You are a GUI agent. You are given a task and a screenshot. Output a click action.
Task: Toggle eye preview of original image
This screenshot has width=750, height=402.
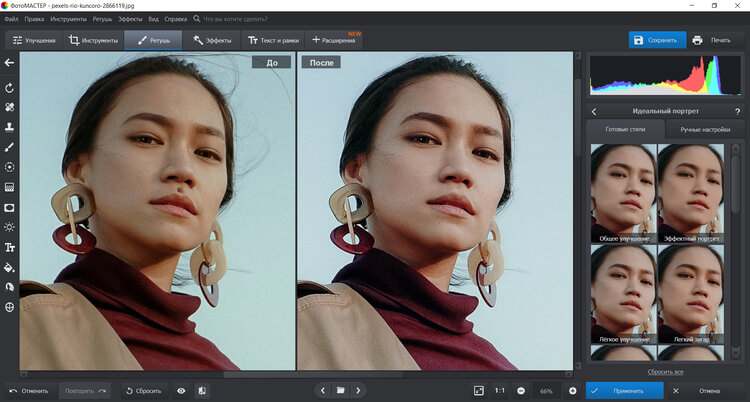[181, 391]
